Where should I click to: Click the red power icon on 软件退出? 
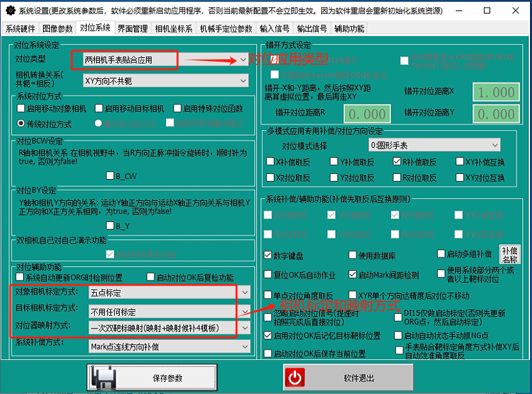tap(295, 377)
